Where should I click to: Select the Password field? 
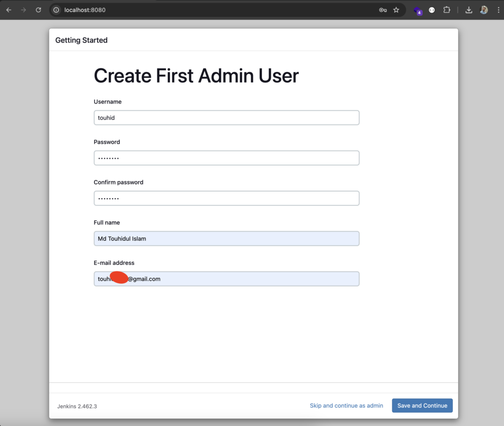pyautogui.click(x=226, y=158)
